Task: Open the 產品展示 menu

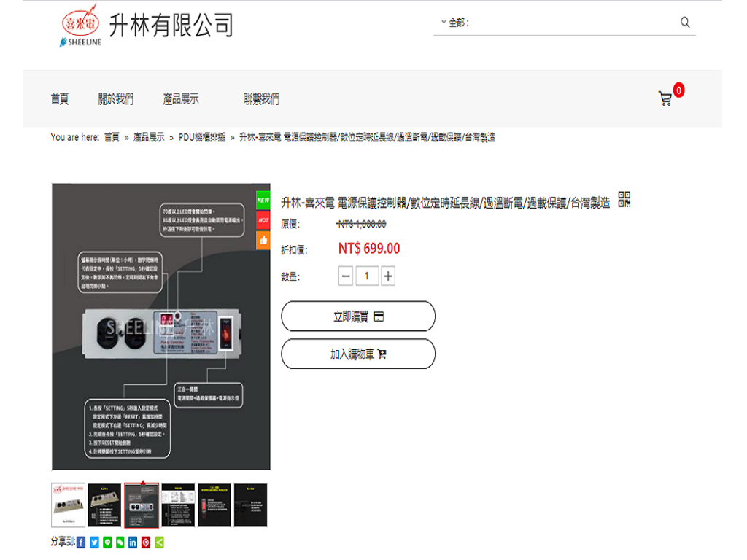Action: 180,99
